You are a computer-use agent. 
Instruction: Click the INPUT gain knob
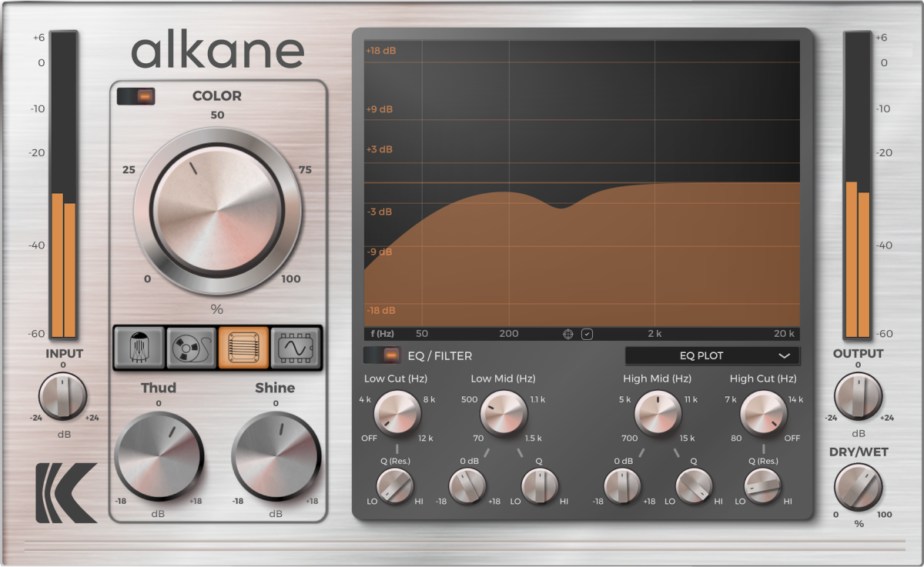click(x=63, y=396)
